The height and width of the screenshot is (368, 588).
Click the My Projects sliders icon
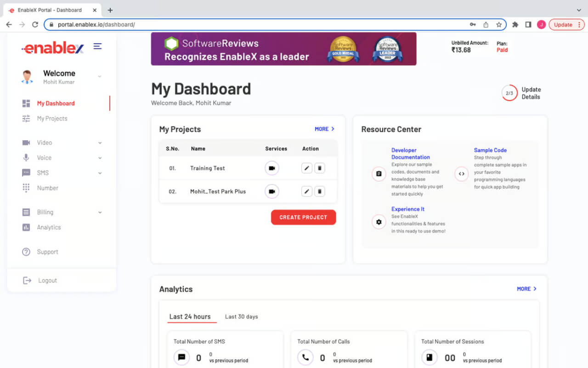coord(26,119)
